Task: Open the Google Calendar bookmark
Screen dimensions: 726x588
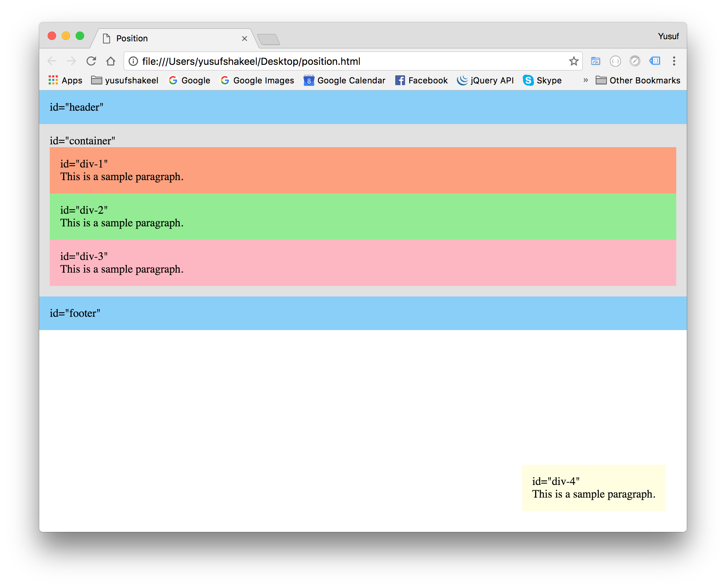Action: tap(344, 81)
